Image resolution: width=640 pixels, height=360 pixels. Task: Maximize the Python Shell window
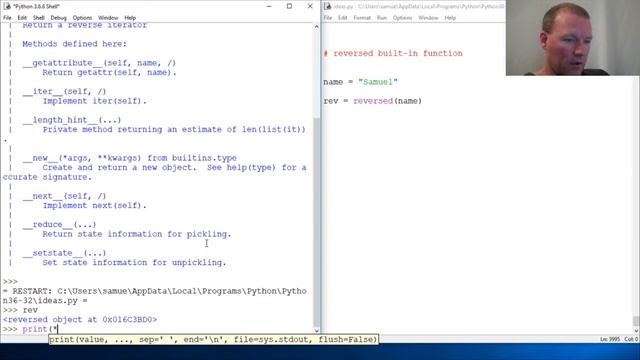[289, 6]
